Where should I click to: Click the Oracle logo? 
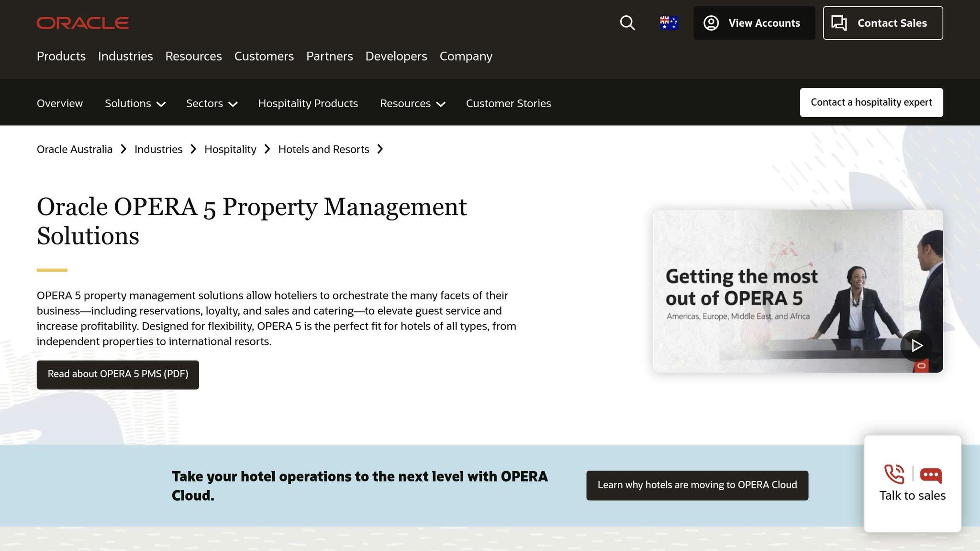tap(82, 22)
